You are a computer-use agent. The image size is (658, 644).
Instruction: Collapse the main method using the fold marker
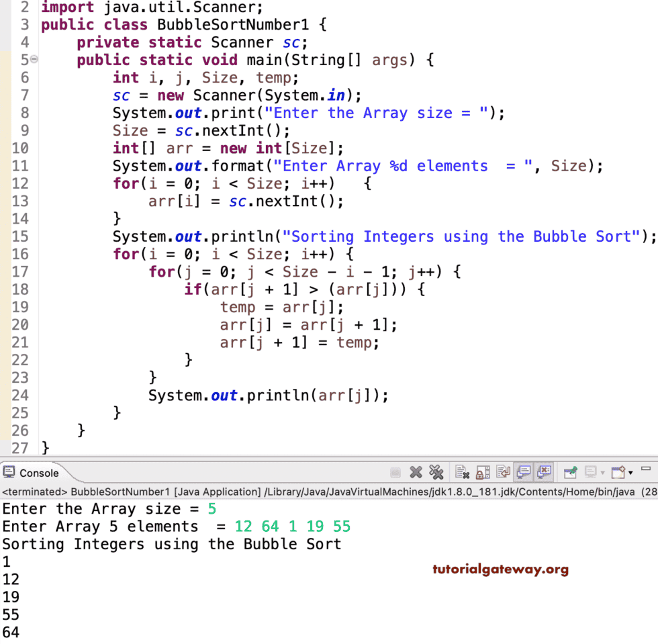(x=34, y=60)
